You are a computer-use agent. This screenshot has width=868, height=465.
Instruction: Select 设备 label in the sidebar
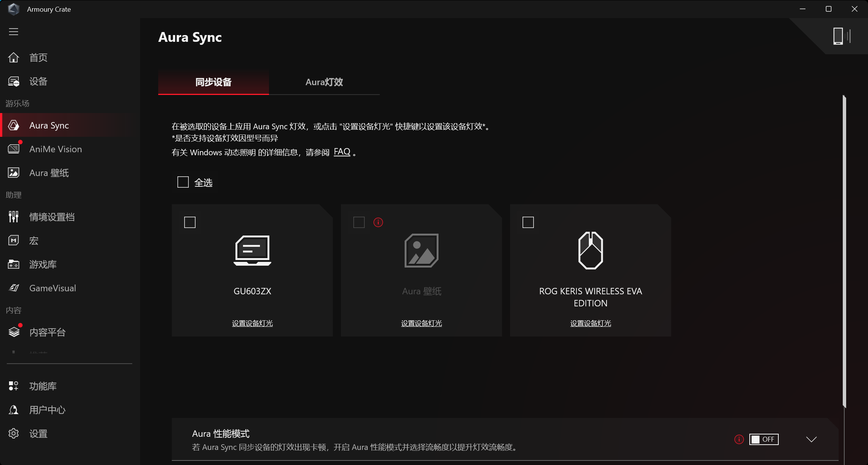38,81
